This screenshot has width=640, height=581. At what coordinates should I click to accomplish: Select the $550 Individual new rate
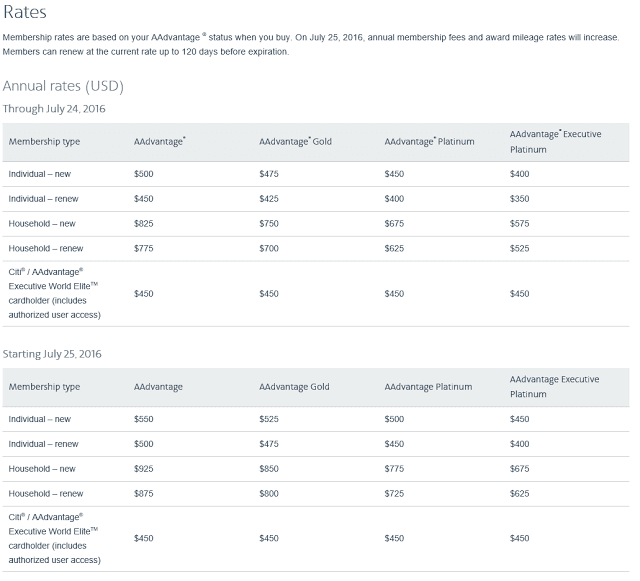pyautogui.click(x=143, y=419)
